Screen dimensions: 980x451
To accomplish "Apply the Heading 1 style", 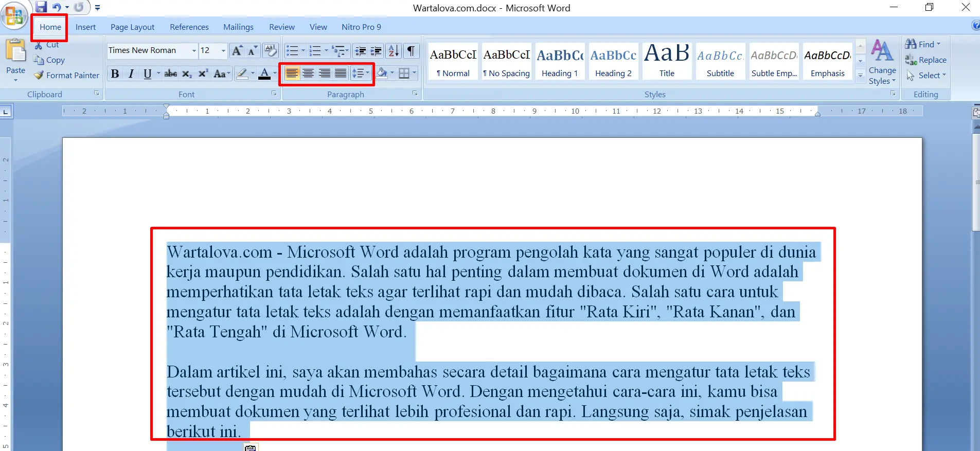I will 560,61.
